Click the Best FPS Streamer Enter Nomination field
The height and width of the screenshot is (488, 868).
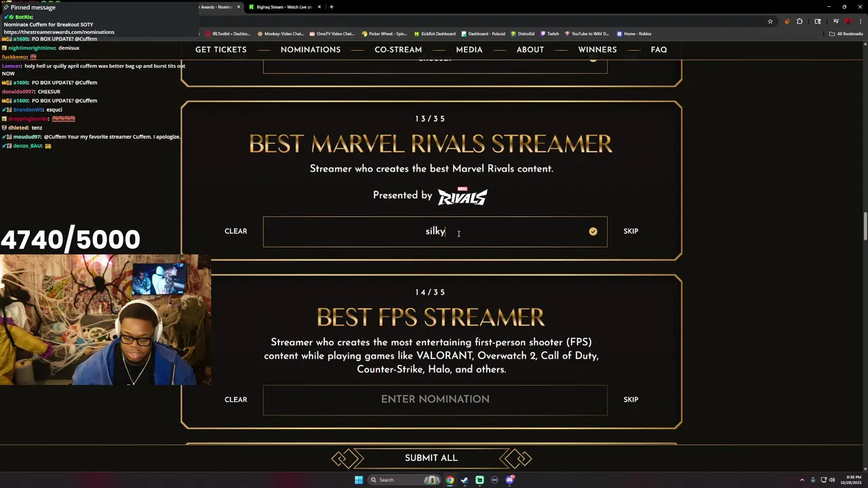(435, 400)
